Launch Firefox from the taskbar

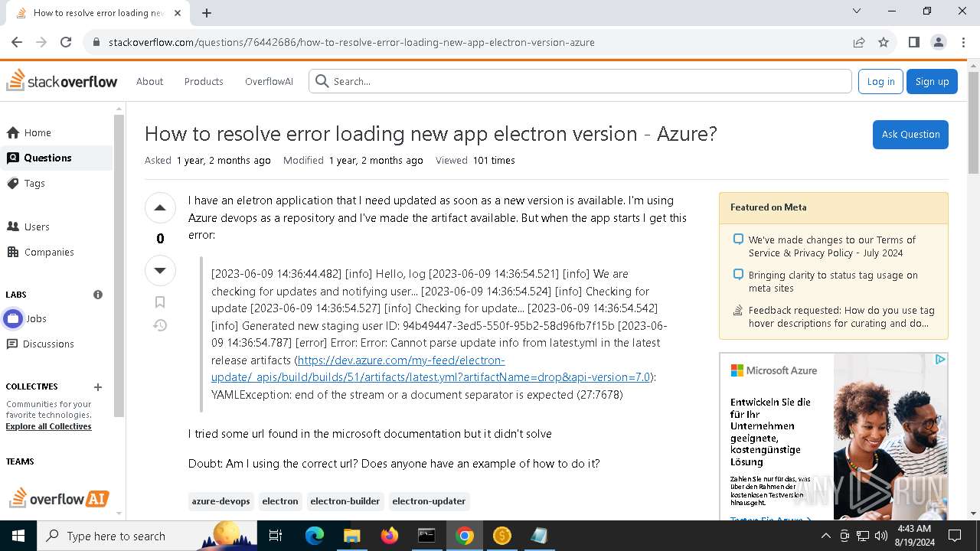point(389,536)
